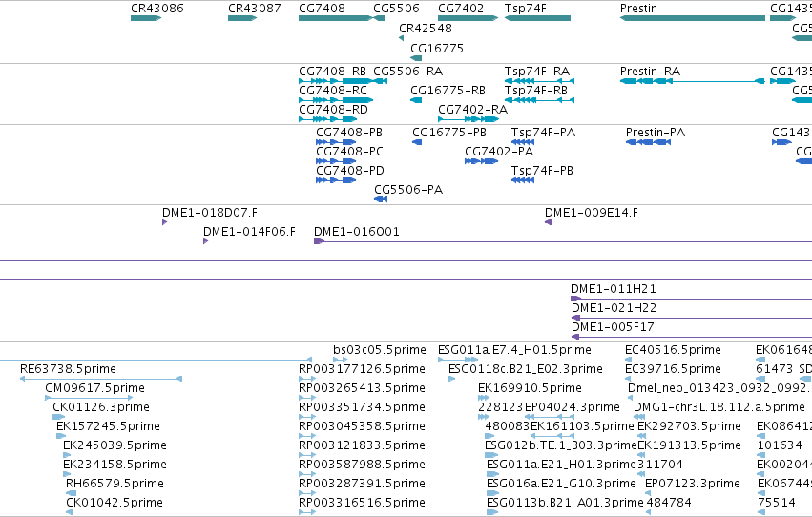Click the DME1-009E14.F clone label
The height and width of the screenshot is (517, 812).
[x=591, y=213]
